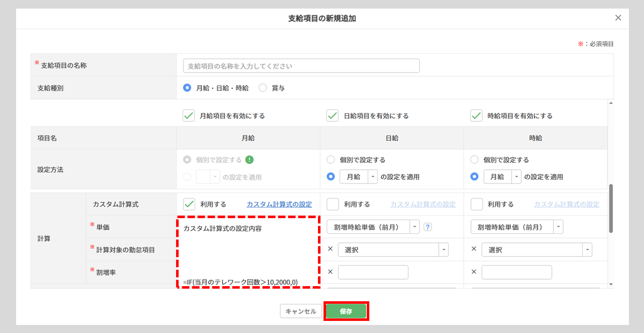Screen dimensions: 644x333
Task: Open 月給 dropdown in 時給 設定方法 row
Action: 502,177
